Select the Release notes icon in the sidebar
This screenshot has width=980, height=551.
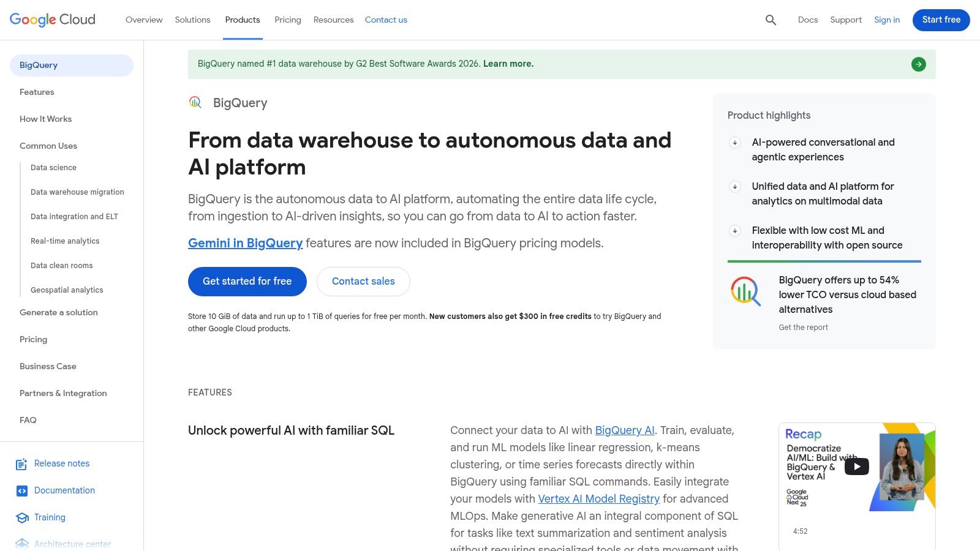[x=21, y=464]
